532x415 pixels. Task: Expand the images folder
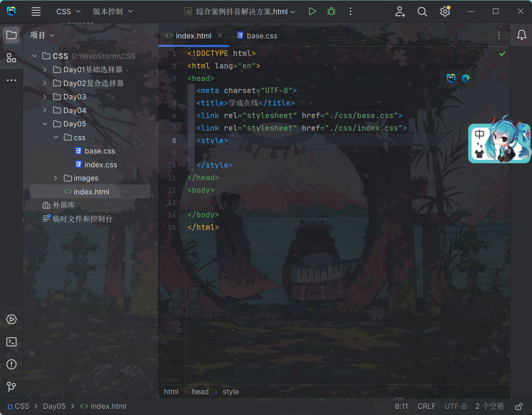click(56, 178)
